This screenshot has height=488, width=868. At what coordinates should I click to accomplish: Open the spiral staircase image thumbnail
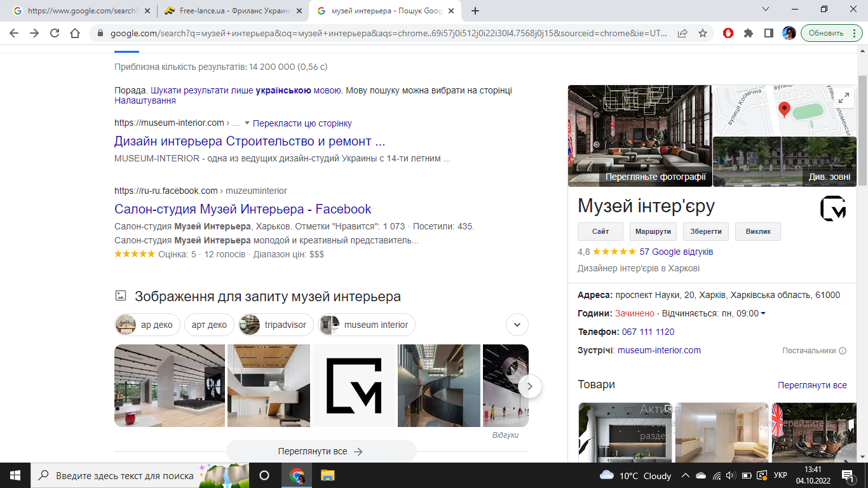coord(439,386)
